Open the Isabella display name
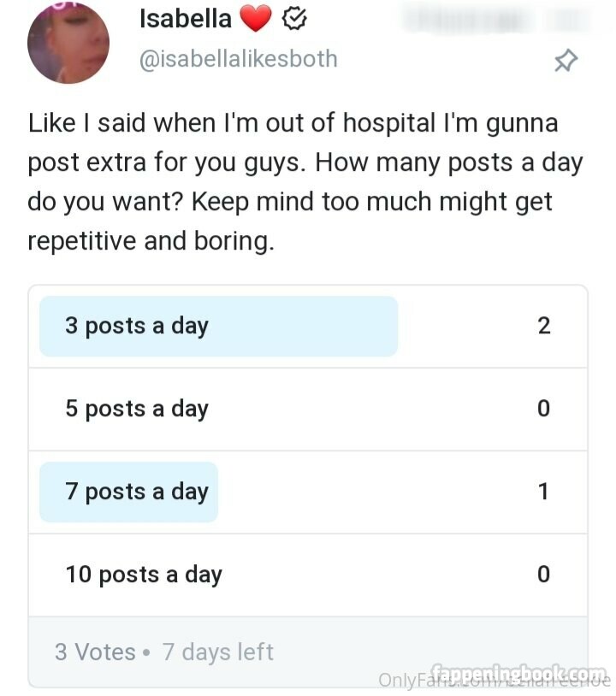The width and height of the screenshot is (616, 696). click(x=185, y=18)
